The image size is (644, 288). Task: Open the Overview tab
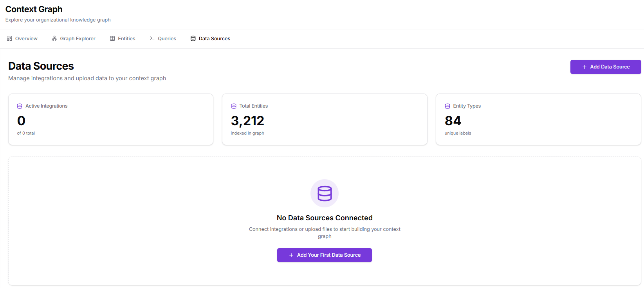22,39
